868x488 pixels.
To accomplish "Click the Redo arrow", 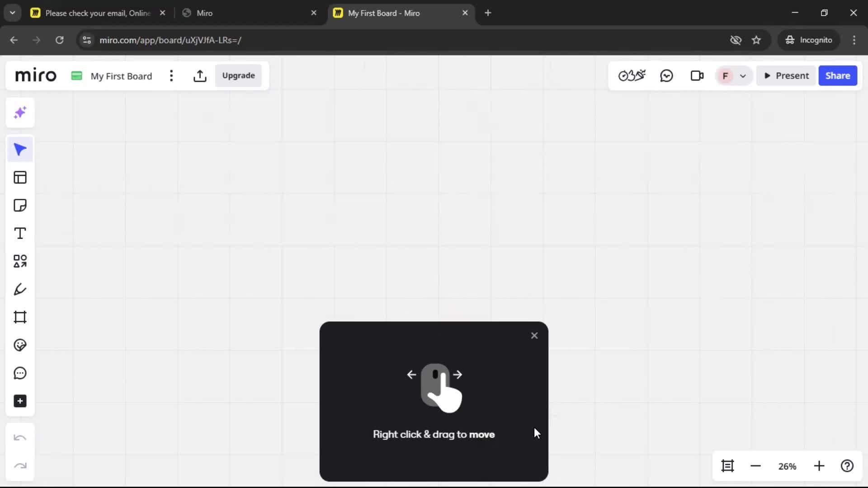I will point(20,466).
